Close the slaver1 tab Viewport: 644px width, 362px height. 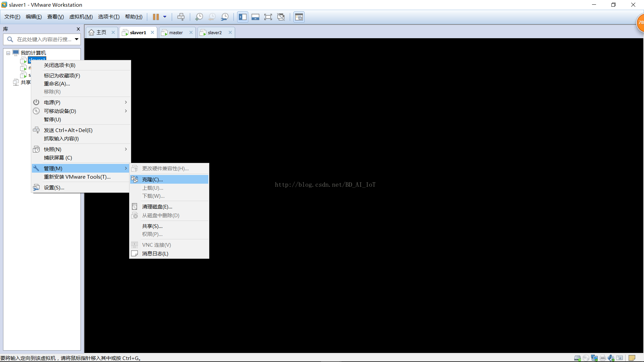click(x=153, y=33)
